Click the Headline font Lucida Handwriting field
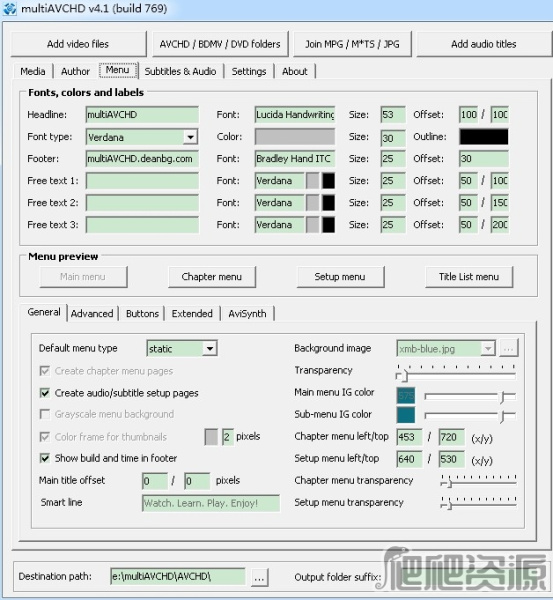 [x=295, y=115]
